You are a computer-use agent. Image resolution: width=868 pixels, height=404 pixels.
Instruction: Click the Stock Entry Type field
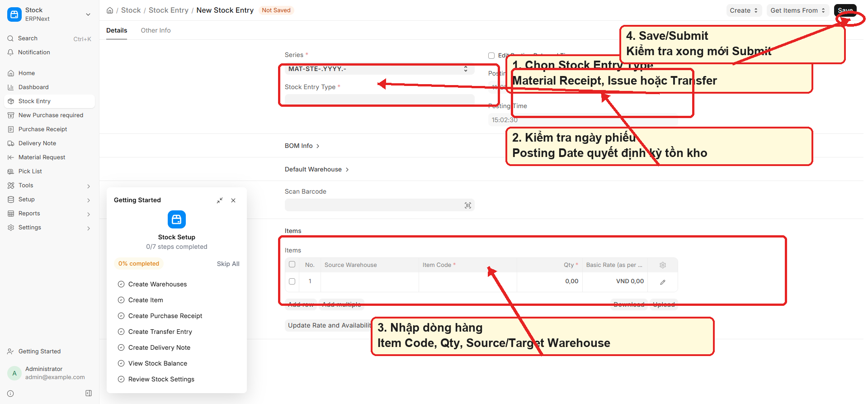380,99
